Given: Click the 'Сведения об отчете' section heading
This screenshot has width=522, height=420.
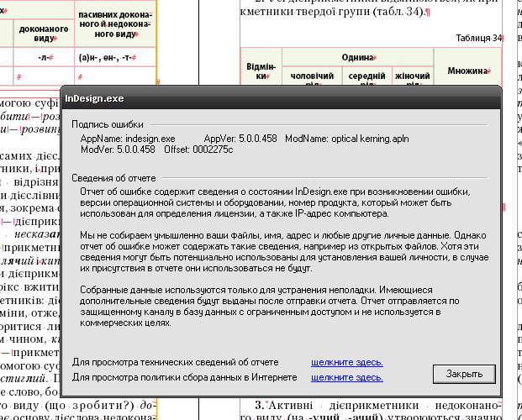Looking at the screenshot, I should coord(113,178).
